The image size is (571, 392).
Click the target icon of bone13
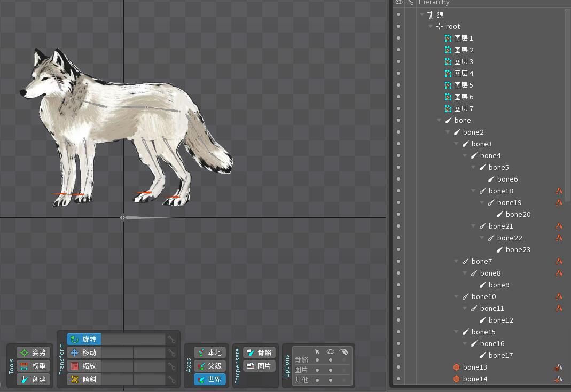456,367
